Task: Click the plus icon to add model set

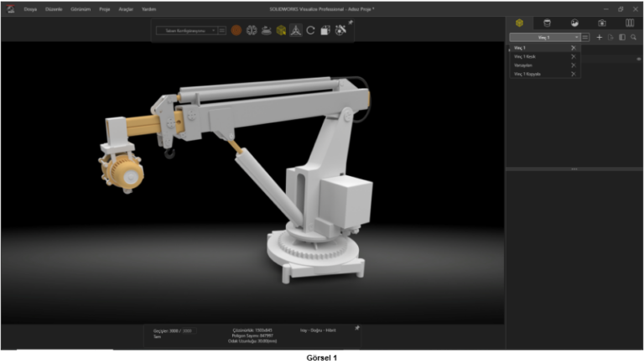Action: (x=599, y=38)
